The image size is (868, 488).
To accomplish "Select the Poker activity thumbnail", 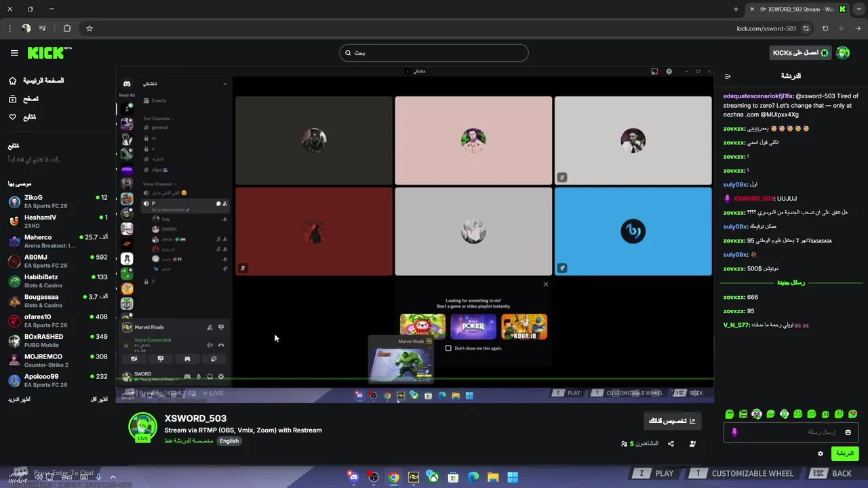I will click(x=473, y=327).
